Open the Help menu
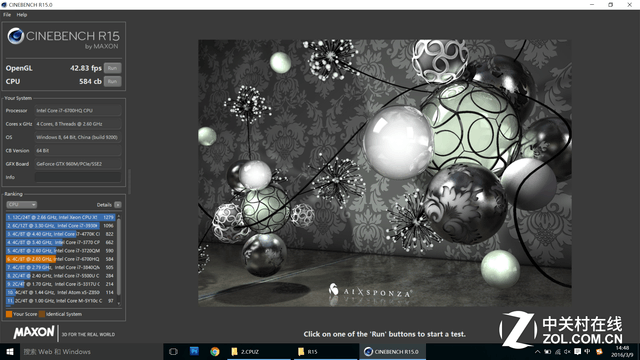The image size is (640, 360). point(22,15)
